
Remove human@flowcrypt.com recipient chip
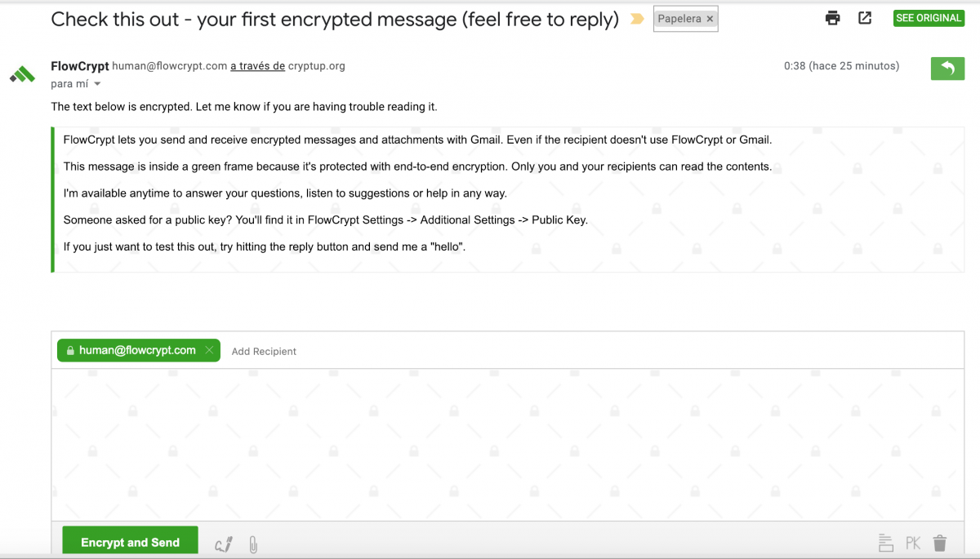209,350
